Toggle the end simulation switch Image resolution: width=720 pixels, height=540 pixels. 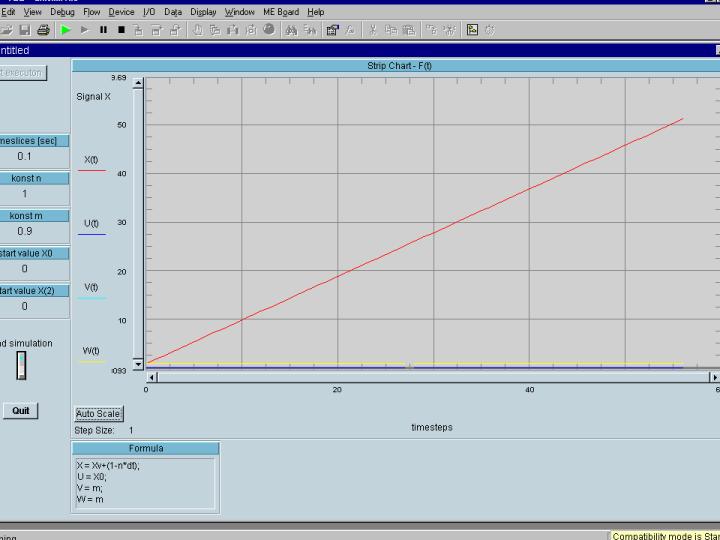tap(22, 366)
